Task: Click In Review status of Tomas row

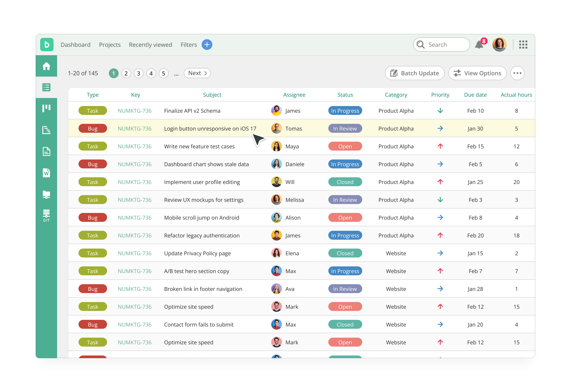Action: pos(345,128)
